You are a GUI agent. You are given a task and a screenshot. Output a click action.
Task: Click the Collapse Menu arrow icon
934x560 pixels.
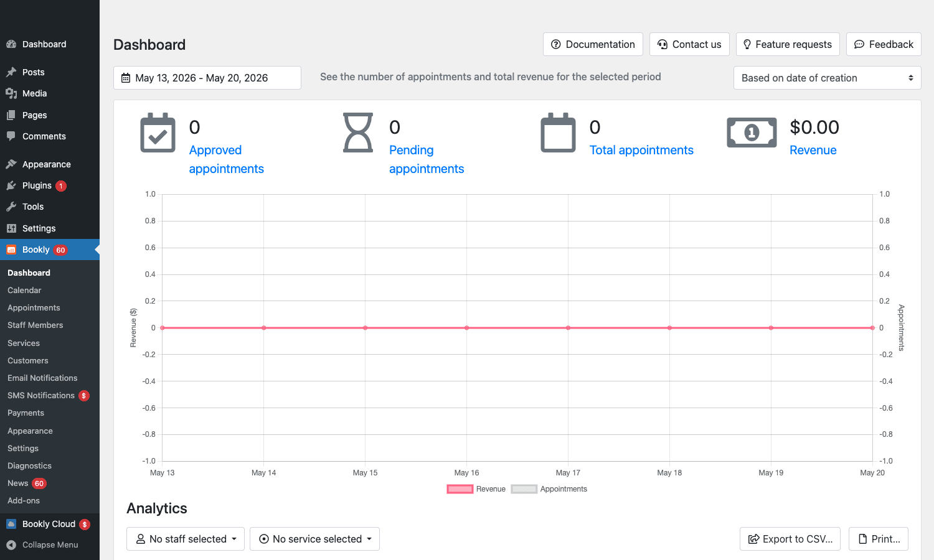tap(11, 545)
